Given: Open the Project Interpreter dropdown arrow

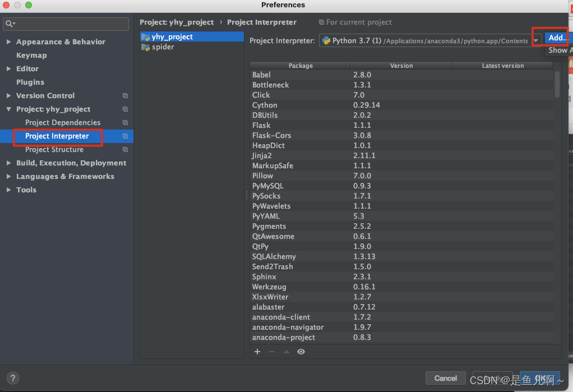Looking at the screenshot, I should point(536,40).
